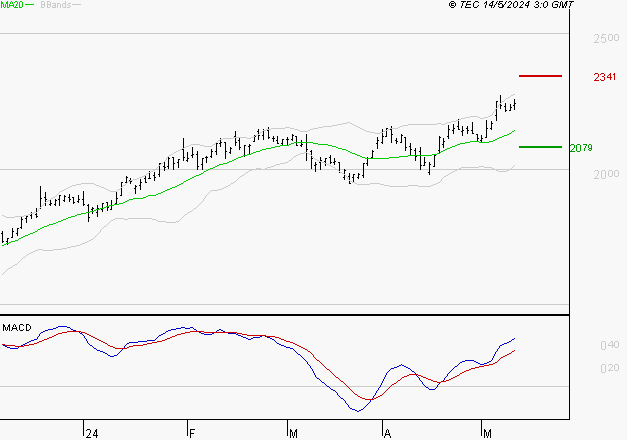Click the green 2079 support value
This screenshot has width=627, height=440.
click(581, 148)
